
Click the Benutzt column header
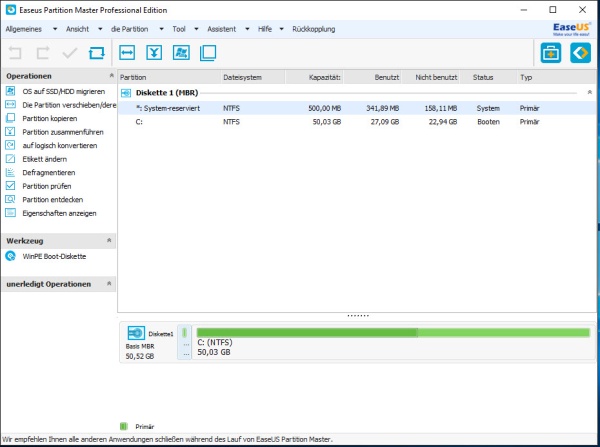tap(372, 77)
